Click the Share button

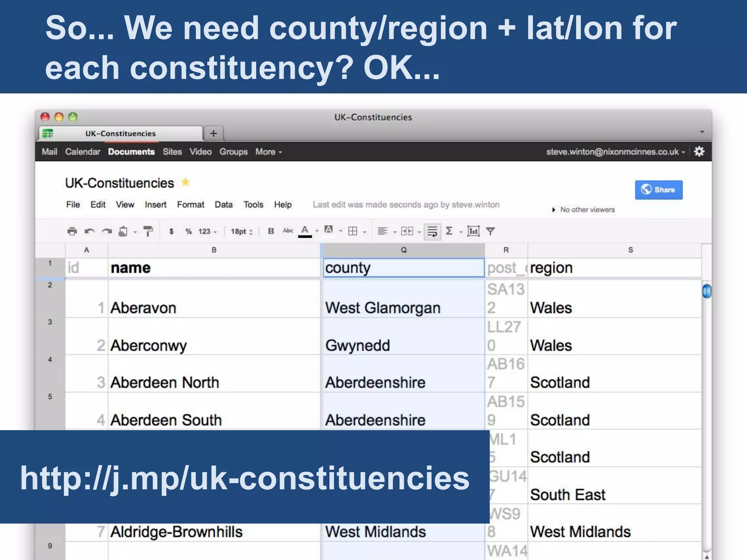659,190
